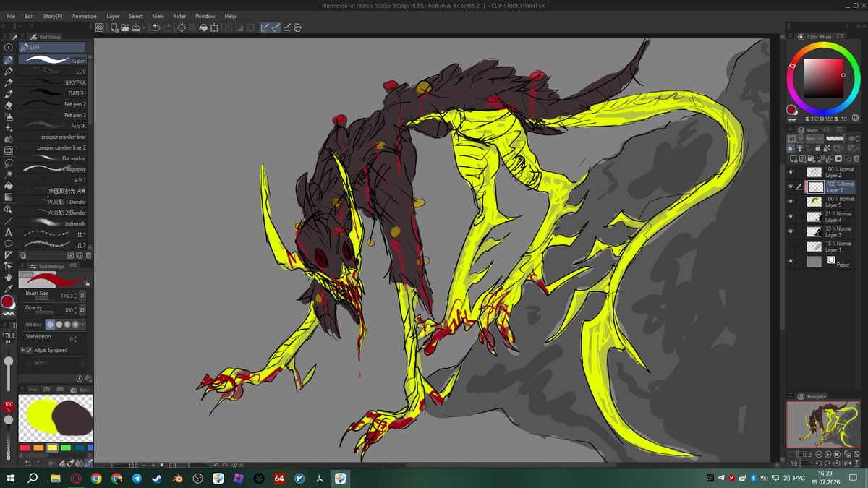Expand the Anti-aliasing options dropdown
Image resolution: width=868 pixels, height=488 pixels.
point(82,325)
